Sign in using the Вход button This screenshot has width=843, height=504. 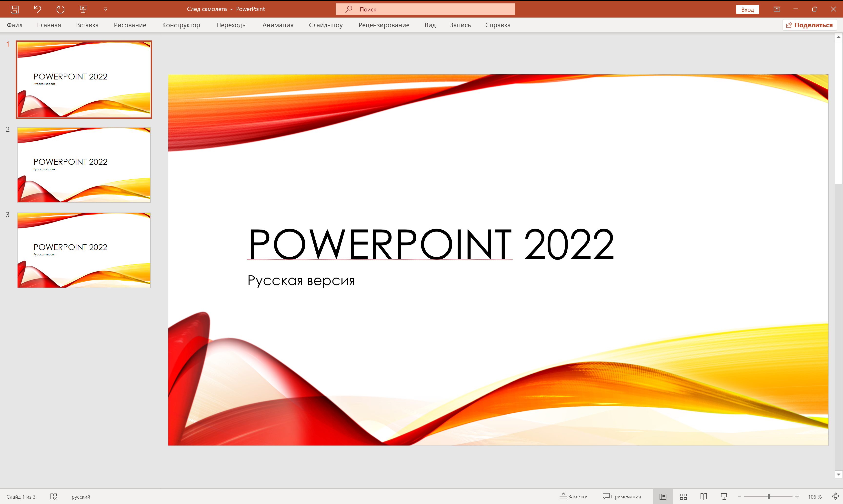tap(747, 9)
